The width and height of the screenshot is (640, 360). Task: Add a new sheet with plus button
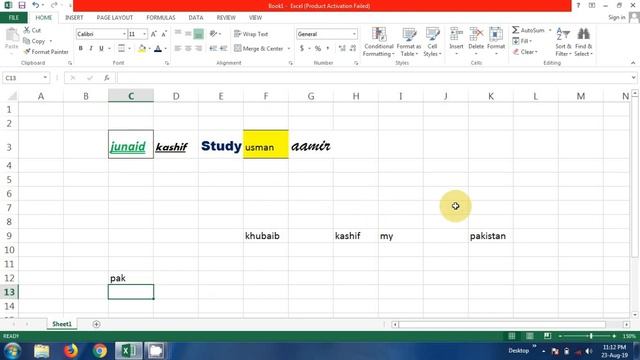(96, 324)
